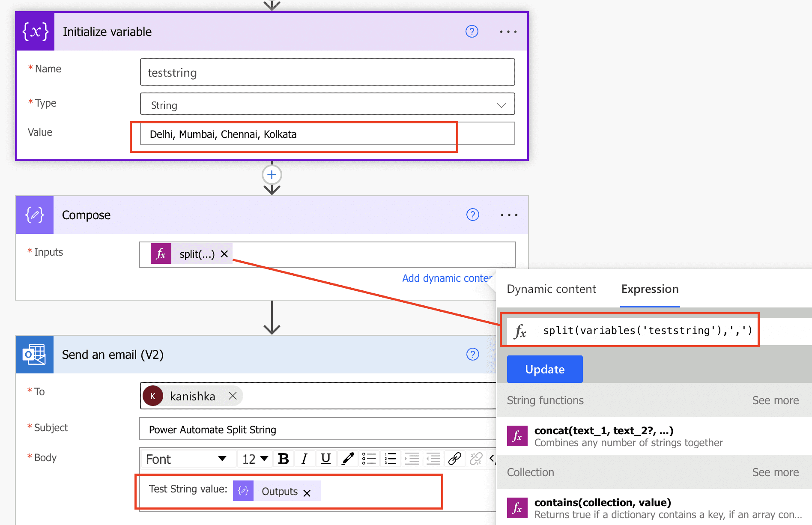812x525 pixels.
Task: Click the remove link icon
Action: click(476, 459)
